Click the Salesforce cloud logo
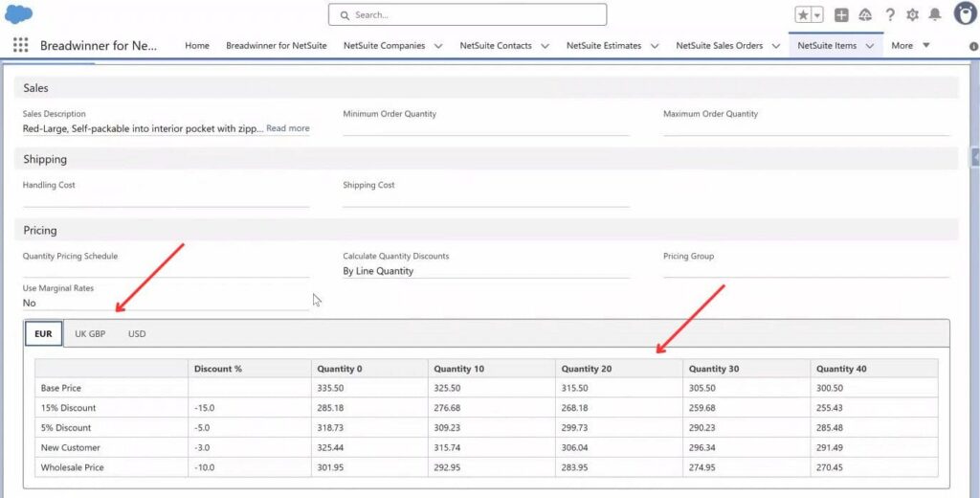 click(x=19, y=13)
